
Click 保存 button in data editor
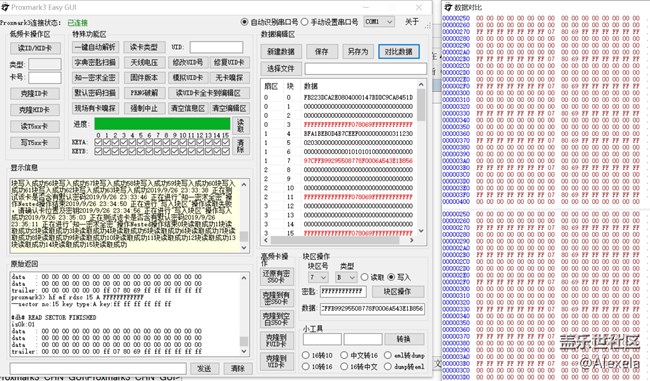[322, 52]
